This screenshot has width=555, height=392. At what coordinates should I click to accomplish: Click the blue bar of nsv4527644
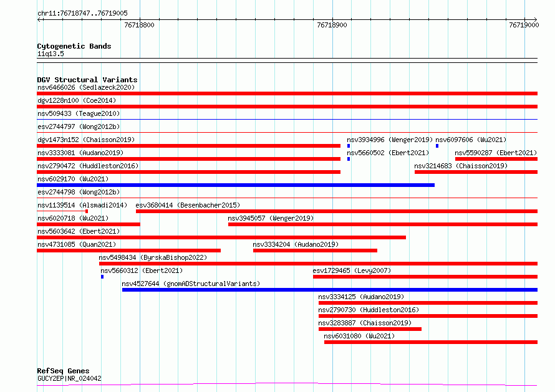tap(330, 290)
